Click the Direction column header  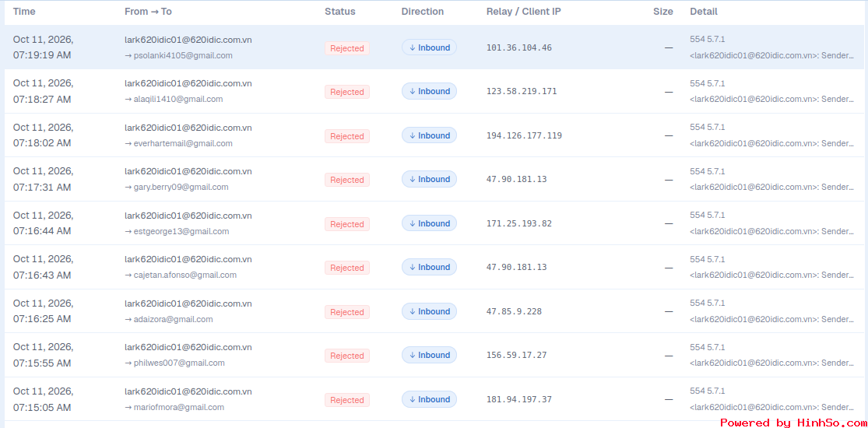click(x=423, y=11)
